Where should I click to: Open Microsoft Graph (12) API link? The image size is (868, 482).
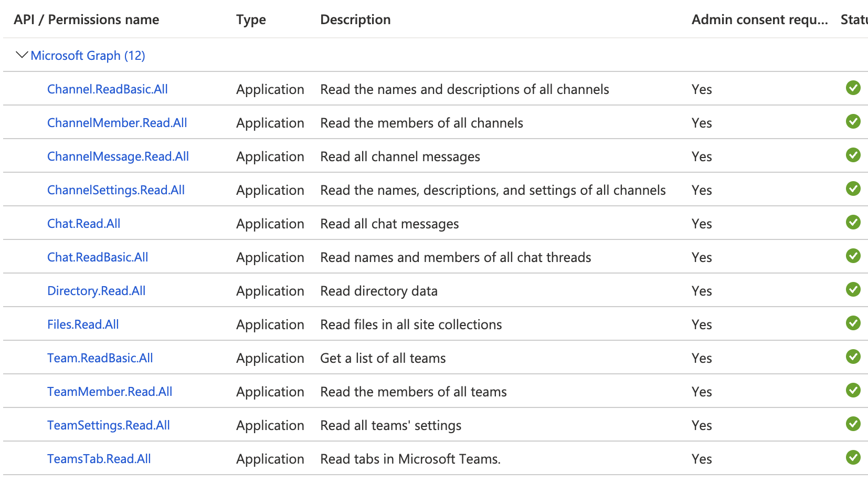(88, 56)
